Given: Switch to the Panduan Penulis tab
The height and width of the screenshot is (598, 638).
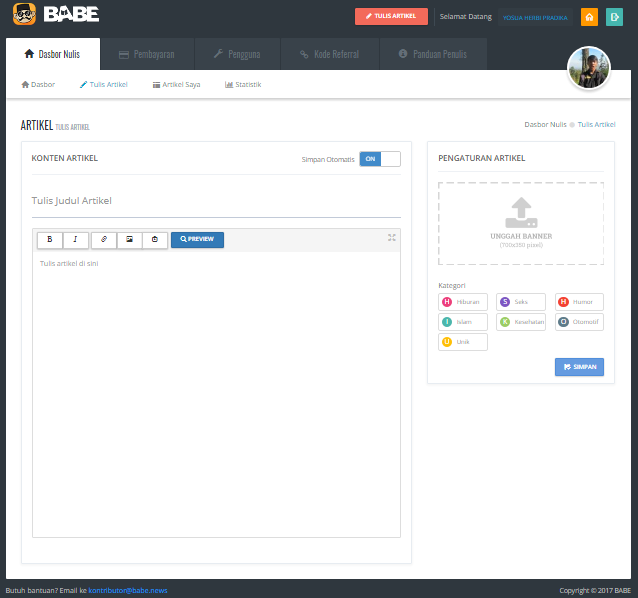Looking at the screenshot, I should [x=433, y=54].
